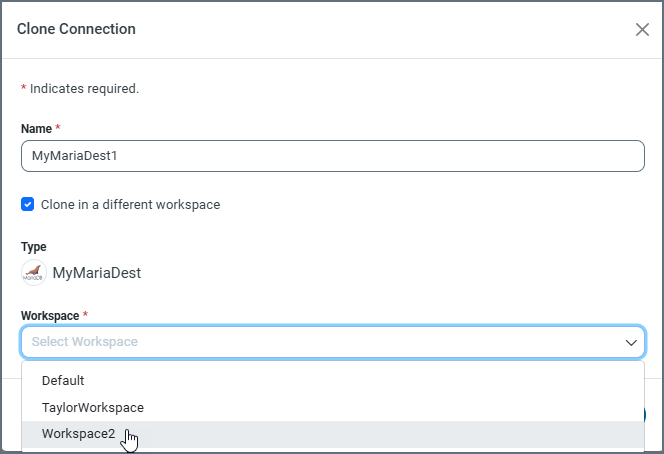Image resolution: width=664 pixels, height=454 pixels.
Task: Click the "Indicates required" note
Action: tap(84, 89)
